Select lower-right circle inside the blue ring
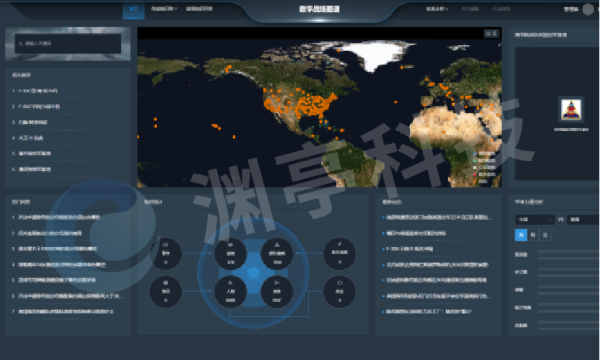 [277, 292]
